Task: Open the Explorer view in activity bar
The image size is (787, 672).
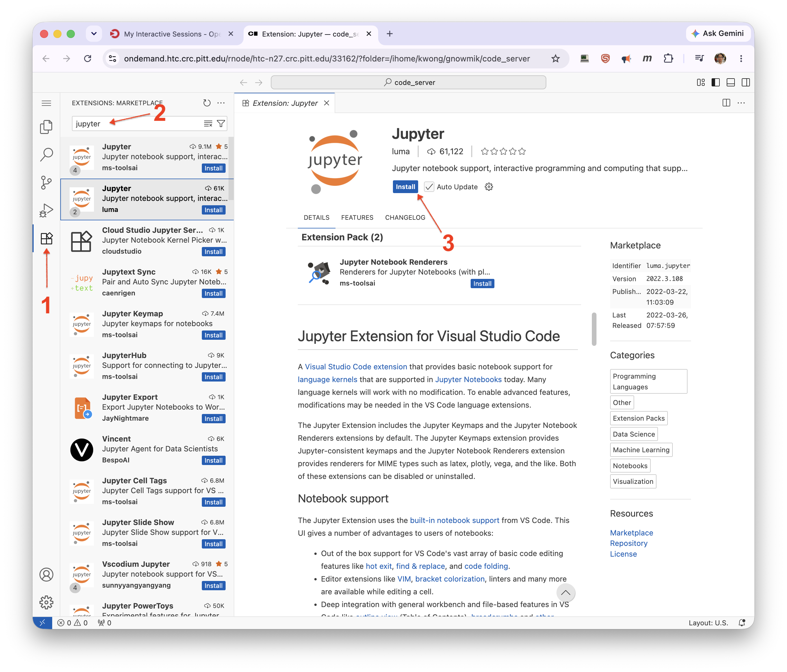Action: click(46, 127)
